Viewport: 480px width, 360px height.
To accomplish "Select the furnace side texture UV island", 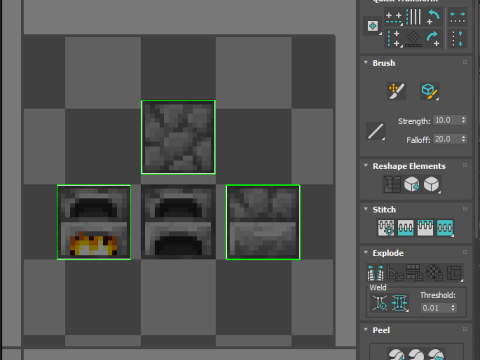I will [263, 222].
